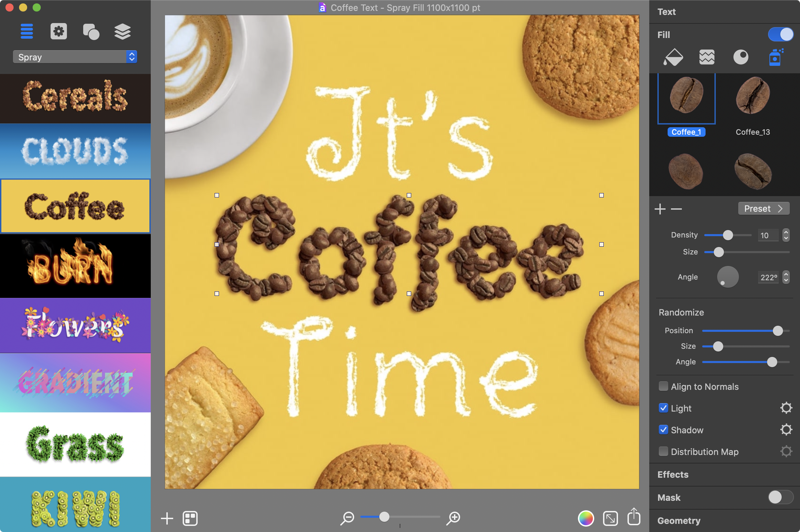
Task: Select the Coffee preset
Action: pyautogui.click(x=75, y=206)
